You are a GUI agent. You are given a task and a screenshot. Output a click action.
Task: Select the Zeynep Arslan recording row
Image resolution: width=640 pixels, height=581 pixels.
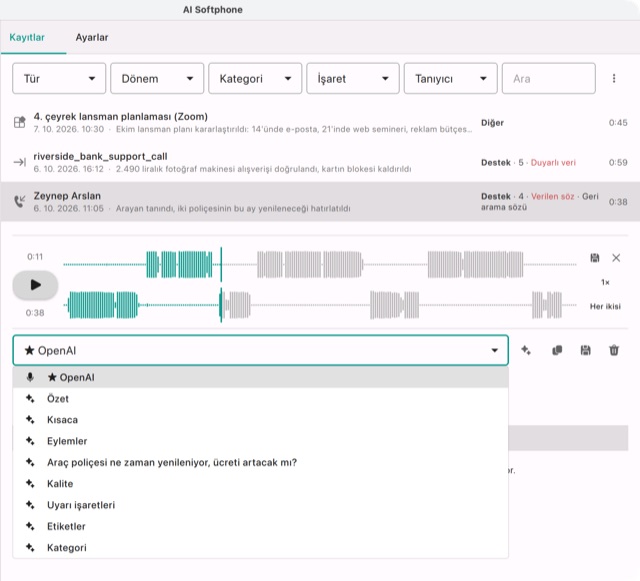coord(320,202)
